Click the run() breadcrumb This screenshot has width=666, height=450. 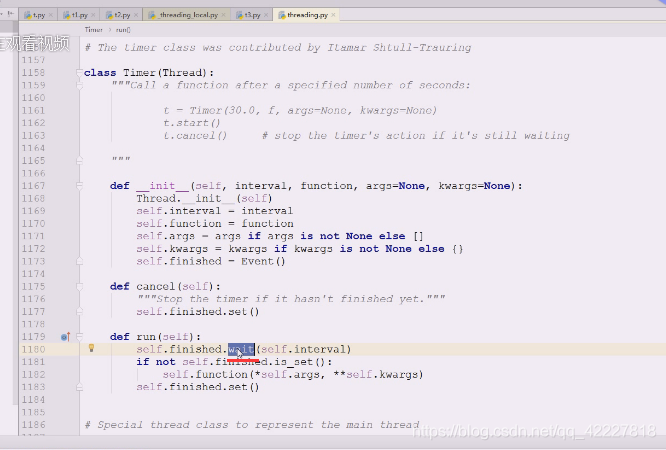[123, 30]
